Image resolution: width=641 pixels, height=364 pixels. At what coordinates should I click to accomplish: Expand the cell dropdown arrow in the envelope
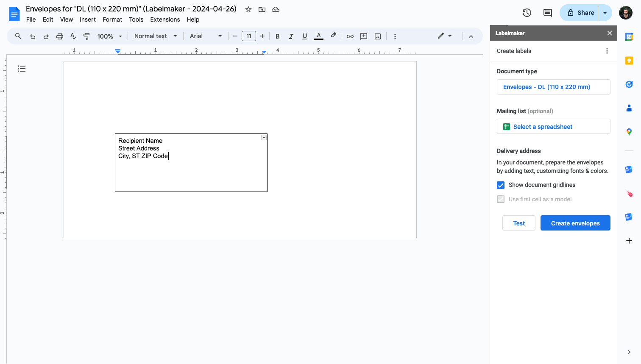coord(264,137)
